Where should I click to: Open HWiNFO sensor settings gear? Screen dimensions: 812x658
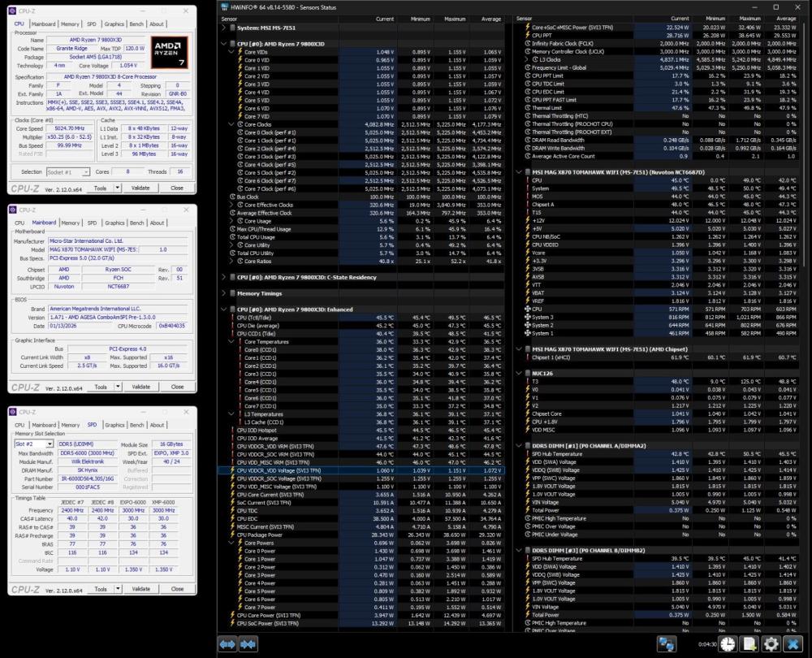click(771, 643)
